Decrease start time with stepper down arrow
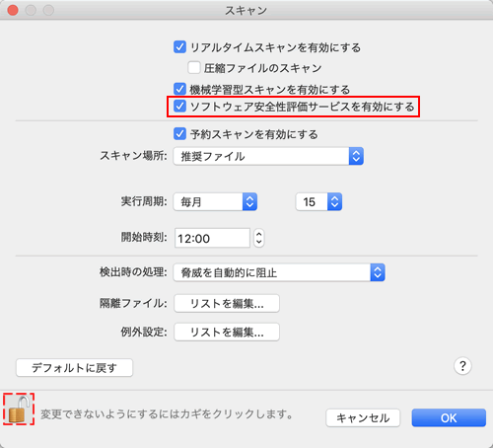 click(259, 243)
